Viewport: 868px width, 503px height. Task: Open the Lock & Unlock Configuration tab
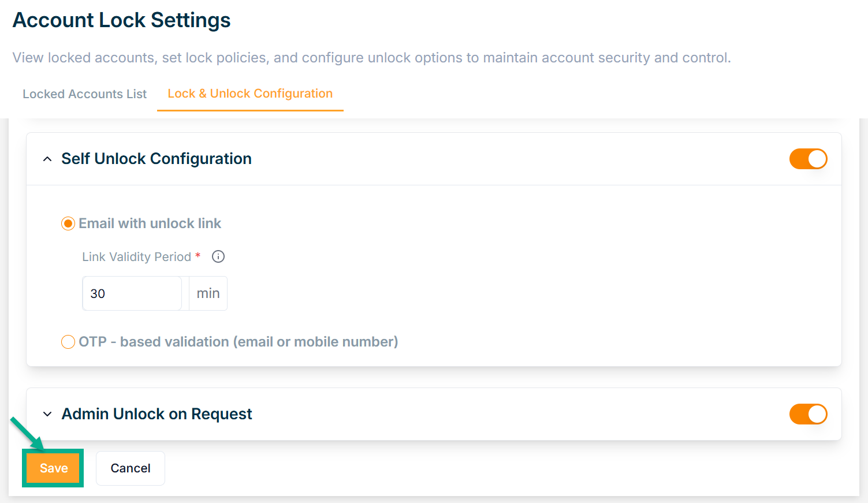pos(250,94)
